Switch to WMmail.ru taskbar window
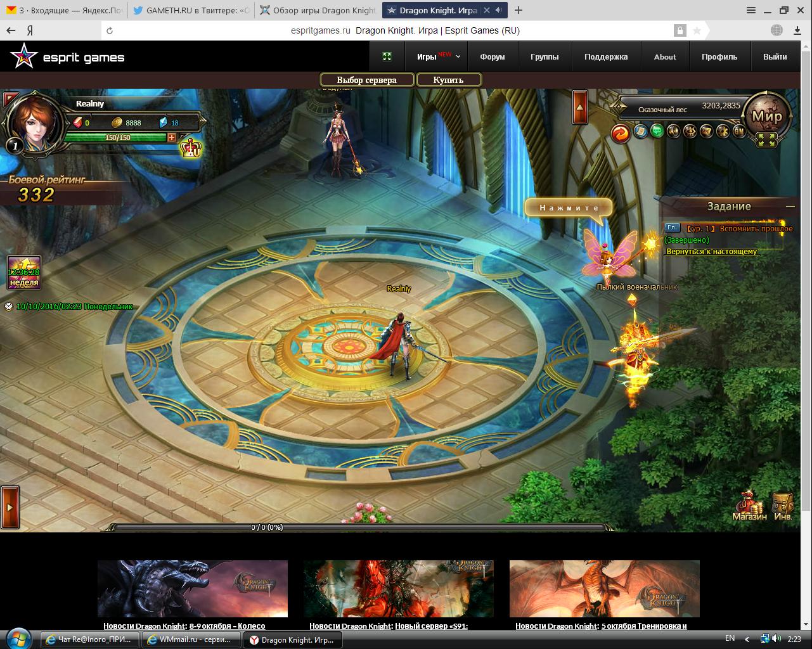This screenshot has height=649, width=812. point(192,639)
